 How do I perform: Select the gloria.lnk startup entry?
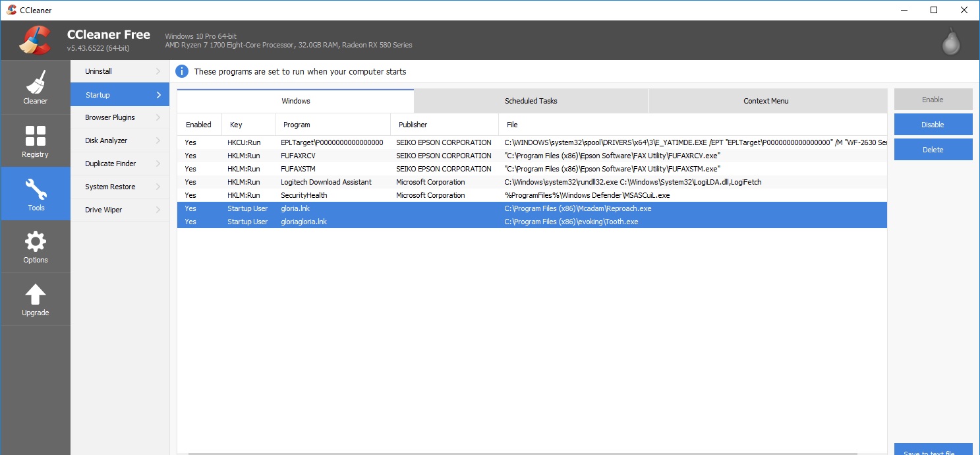pos(532,208)
